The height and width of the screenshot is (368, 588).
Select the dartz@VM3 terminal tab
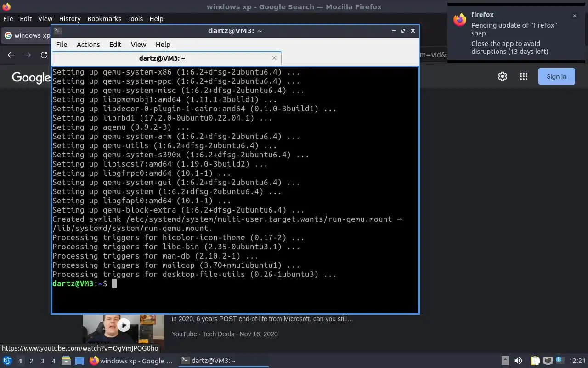pos(166,58)
